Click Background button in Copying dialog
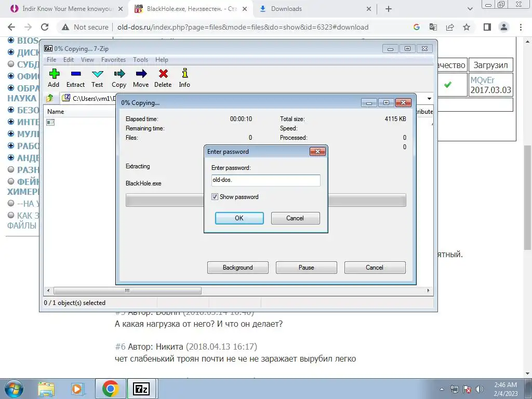Viewport: 532px width, 399px height. point(237,268)
